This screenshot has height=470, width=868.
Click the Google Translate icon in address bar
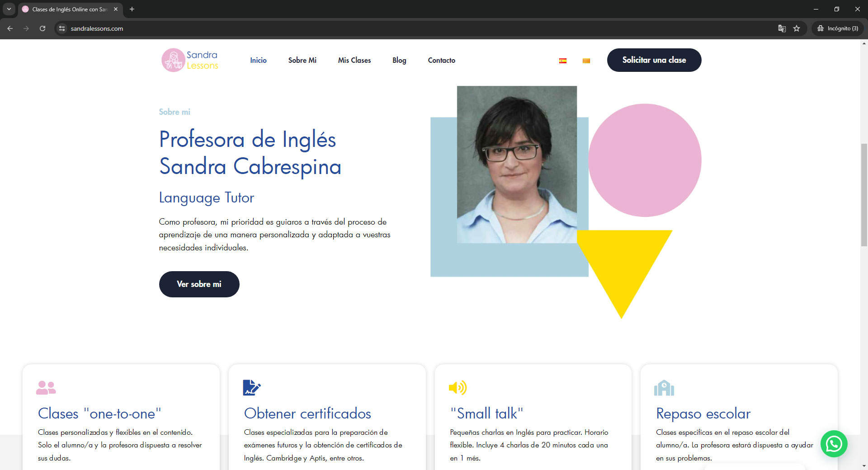point(782,28)
